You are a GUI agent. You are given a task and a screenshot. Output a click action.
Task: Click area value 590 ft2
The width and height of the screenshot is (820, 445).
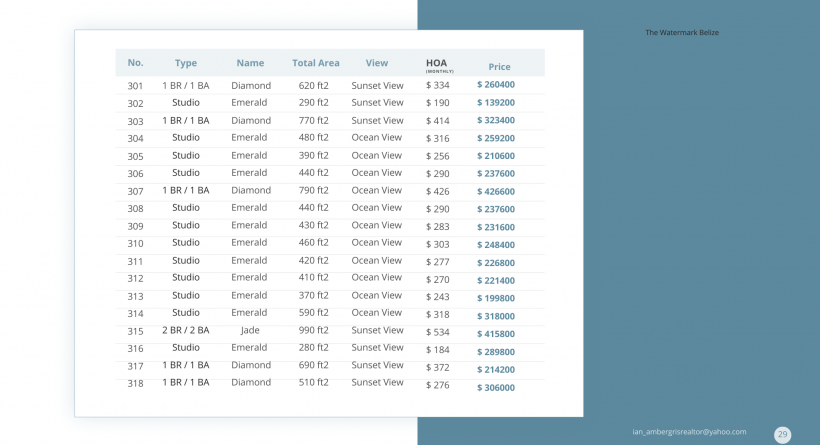(314, 313)
